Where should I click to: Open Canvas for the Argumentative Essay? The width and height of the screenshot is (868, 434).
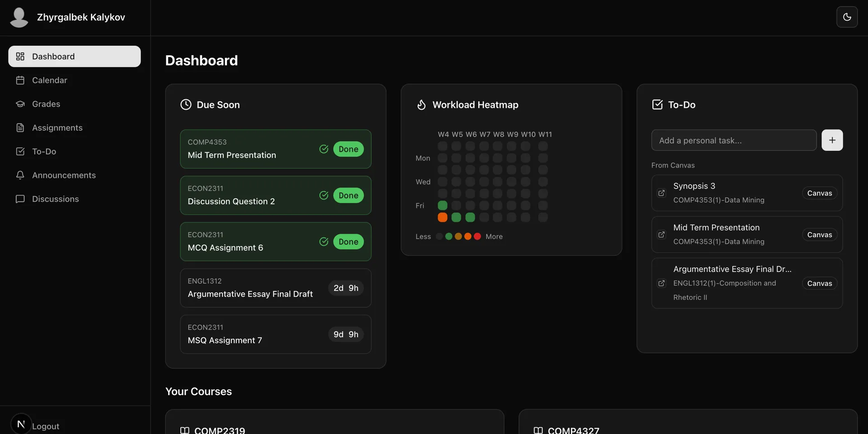coord(819,283)
